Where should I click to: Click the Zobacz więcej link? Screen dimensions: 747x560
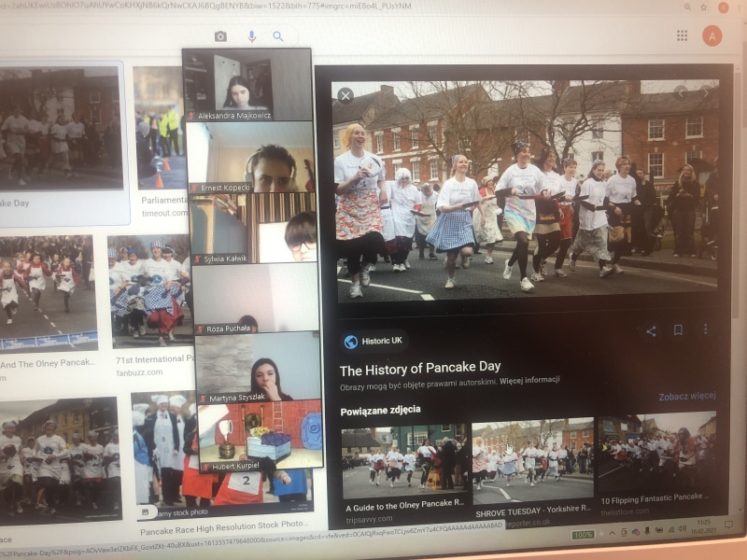click(x=687, y=396)
